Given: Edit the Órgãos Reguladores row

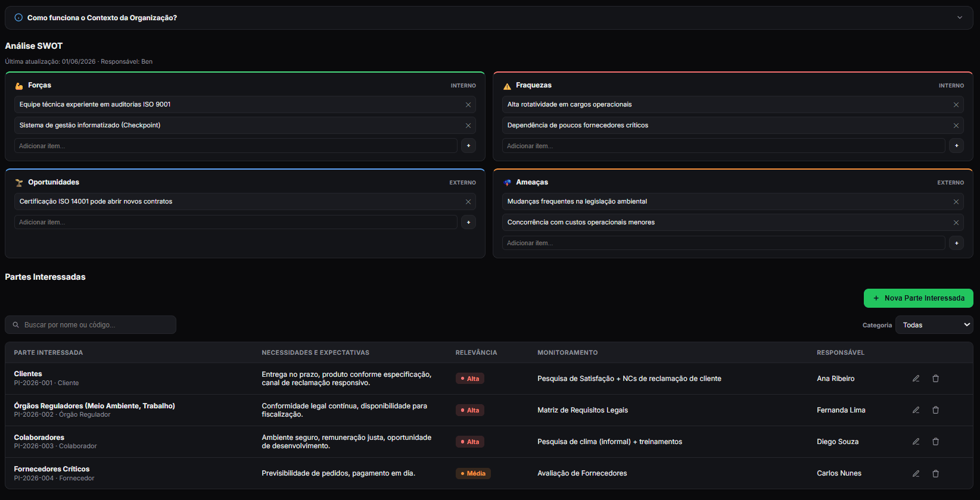Looking at the screenshot, I should pos(916,410).
